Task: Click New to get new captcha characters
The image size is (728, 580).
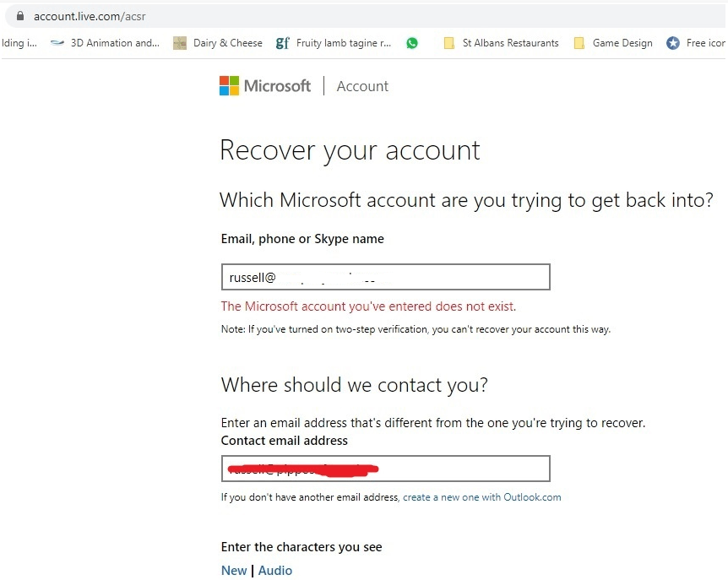Action: tap(234, 570)
